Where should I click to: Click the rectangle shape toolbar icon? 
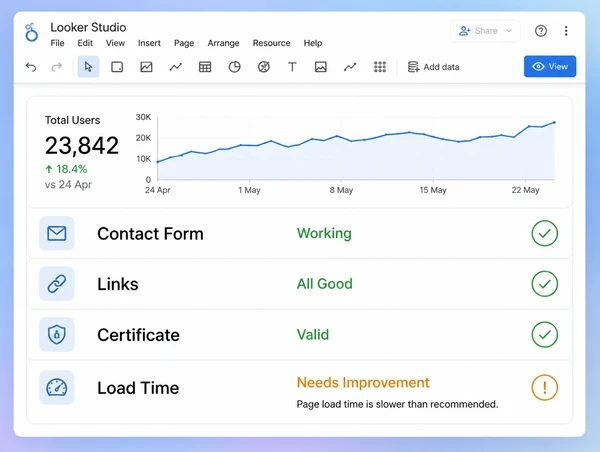(x=117, y=67)
